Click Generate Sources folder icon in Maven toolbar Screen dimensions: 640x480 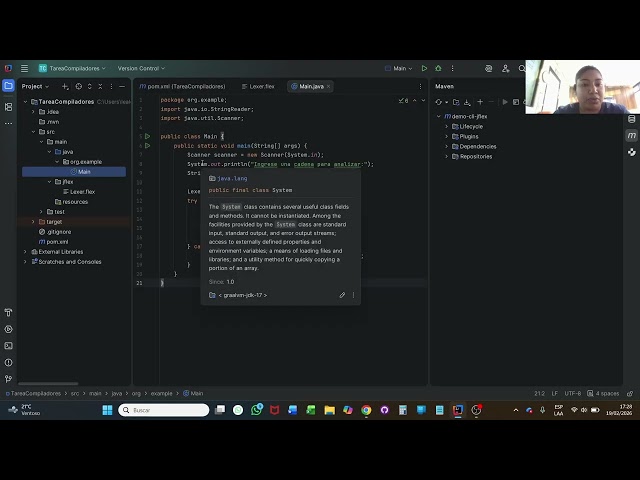[x=456, y=102]
